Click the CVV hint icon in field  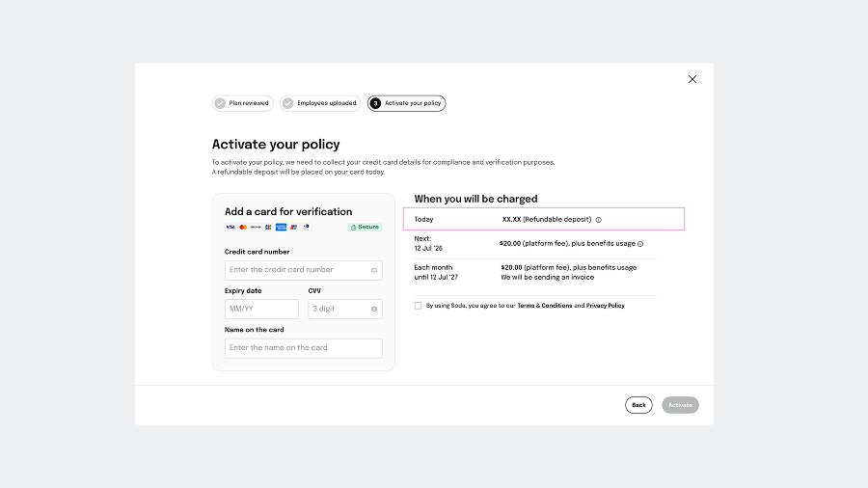tap(373, 309)
